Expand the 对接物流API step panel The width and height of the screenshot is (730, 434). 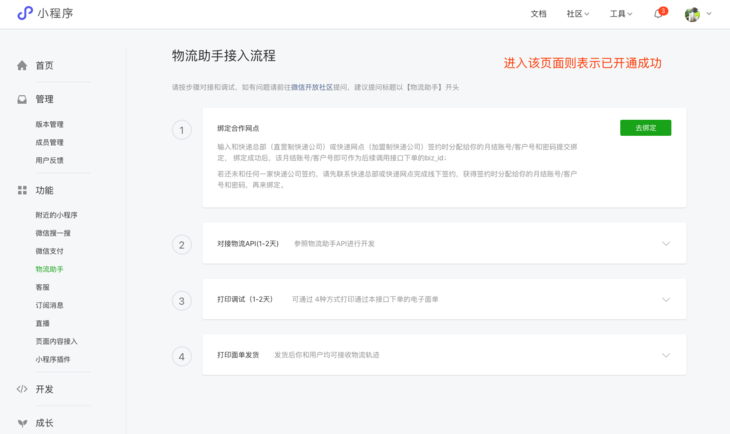(666, 244)
